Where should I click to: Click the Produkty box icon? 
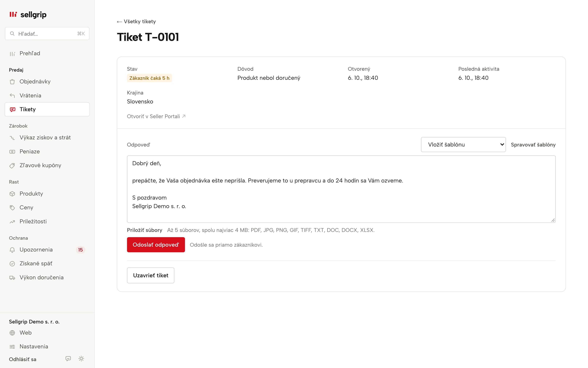(x=12, y=194)
